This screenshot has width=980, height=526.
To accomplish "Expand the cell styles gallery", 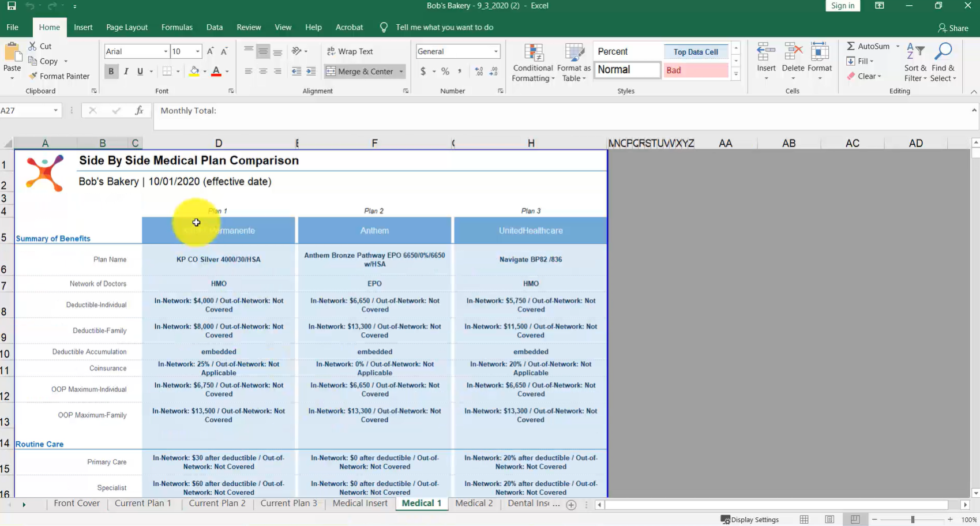I will [x=736, y=74].
